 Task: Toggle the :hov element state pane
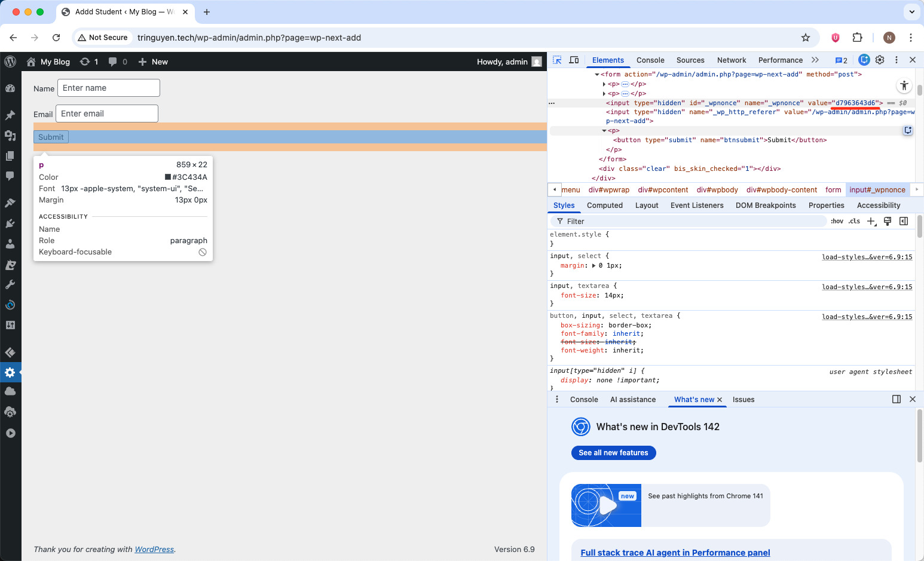point(837,220)
